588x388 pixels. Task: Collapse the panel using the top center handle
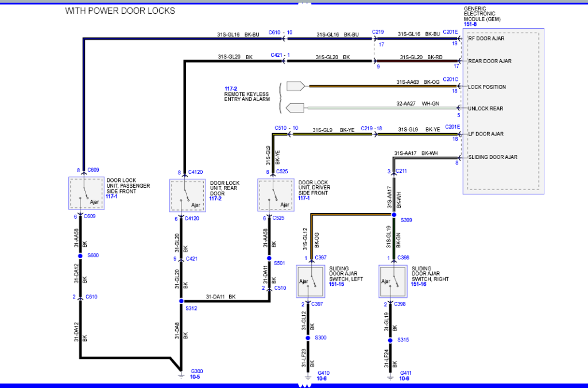click(304, 3)
